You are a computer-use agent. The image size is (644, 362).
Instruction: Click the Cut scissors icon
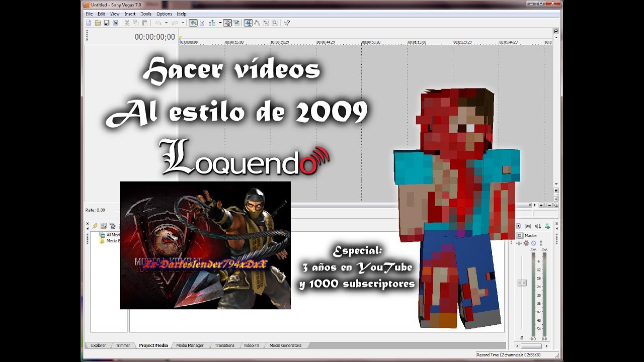[127, 23]
